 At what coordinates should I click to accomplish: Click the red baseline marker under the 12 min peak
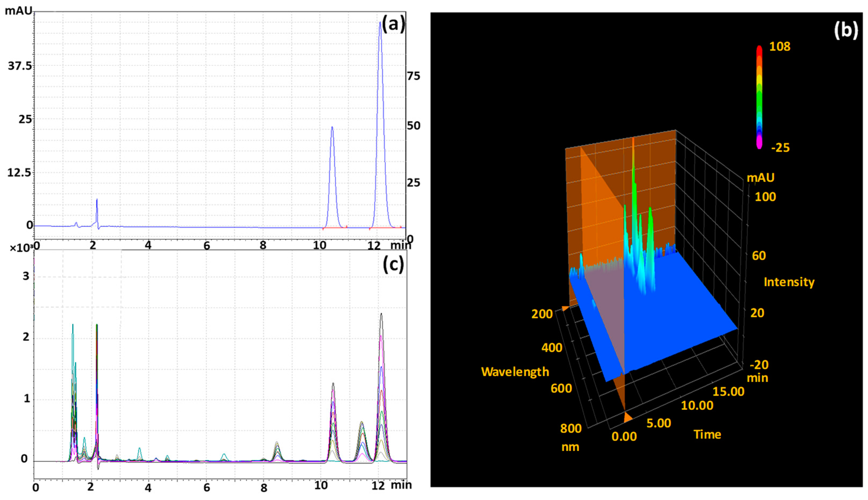385,228
